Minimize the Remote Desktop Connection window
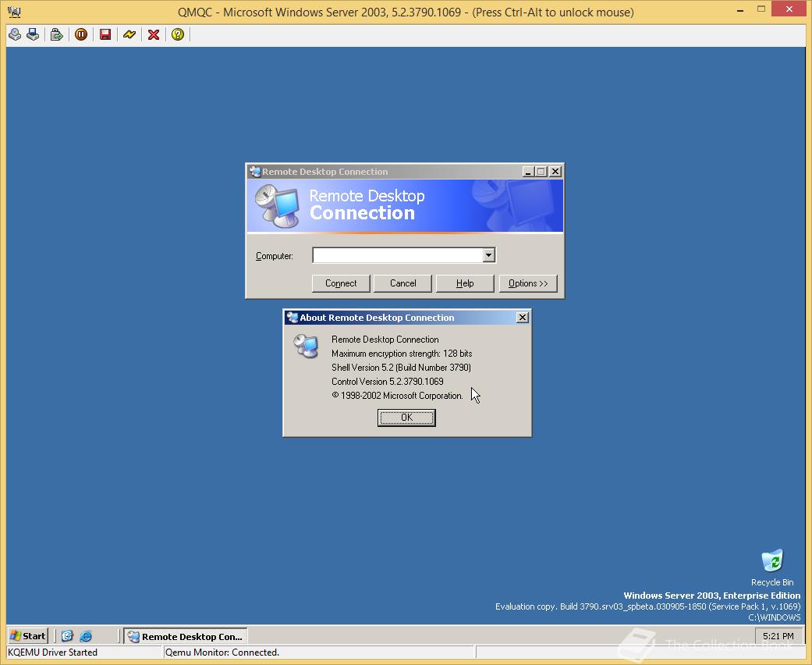The height and width of the screenshot is (665, 812). click(528, 172)
